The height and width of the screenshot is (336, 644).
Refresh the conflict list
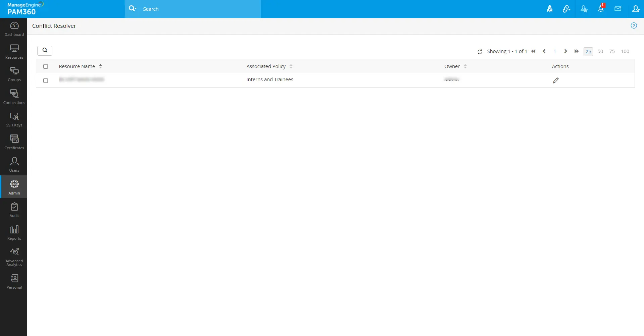pyautogui.click(x=480, y=52)
